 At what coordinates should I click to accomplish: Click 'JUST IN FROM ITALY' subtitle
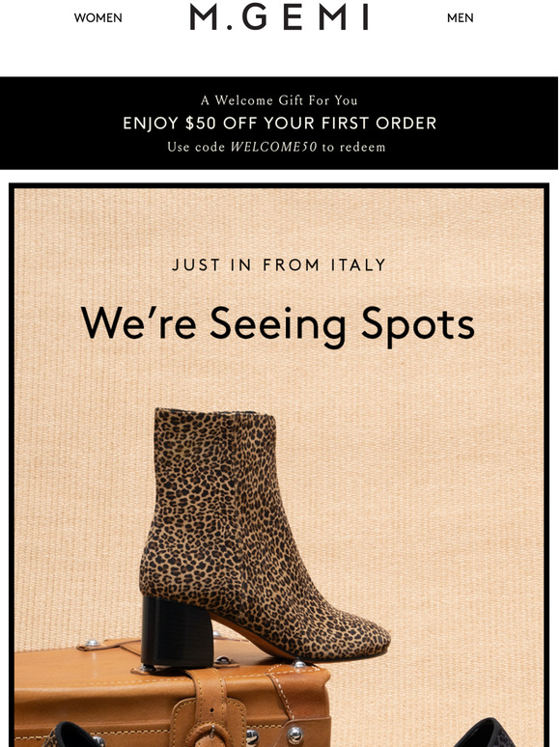[x=279, y=264]
